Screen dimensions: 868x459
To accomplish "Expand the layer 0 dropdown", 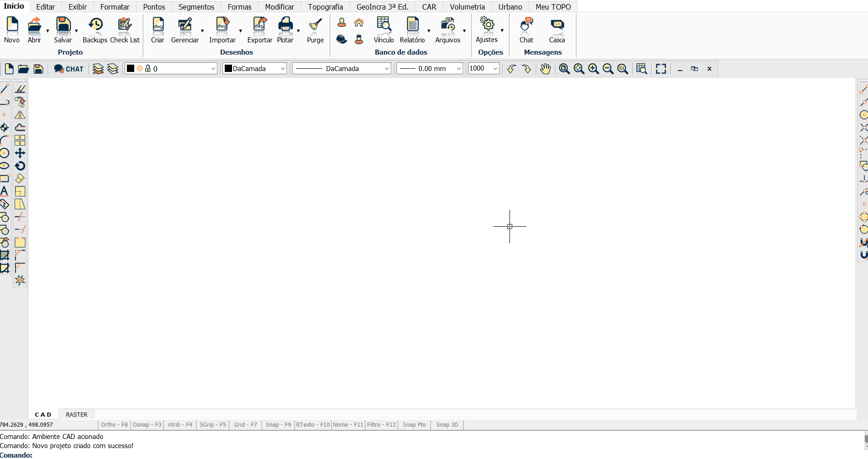I will pos(213,69).
